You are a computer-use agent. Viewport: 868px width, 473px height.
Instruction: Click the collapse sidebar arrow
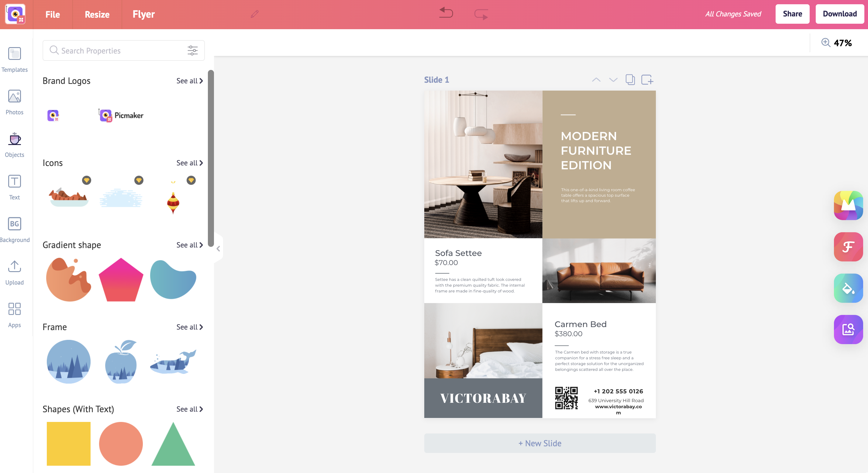coord(218,249)
